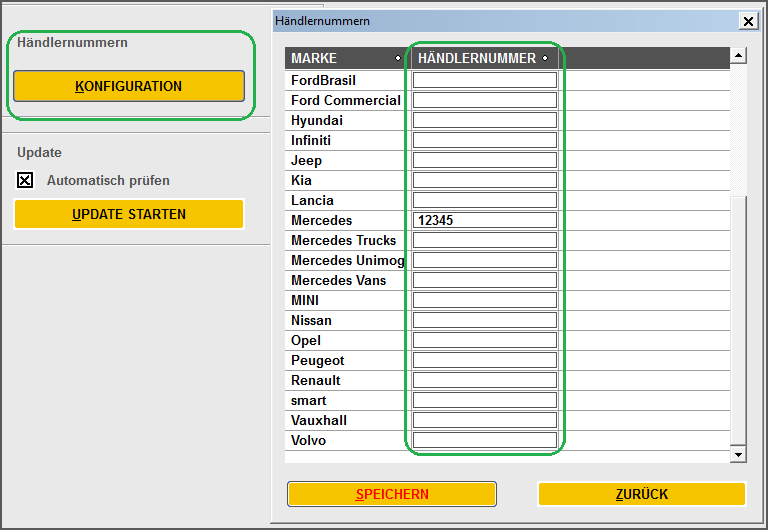Click scrollbar down arrow in dealer list
Image resolution: width=768 pixels, height=530 pixels.
click(739, 455)
